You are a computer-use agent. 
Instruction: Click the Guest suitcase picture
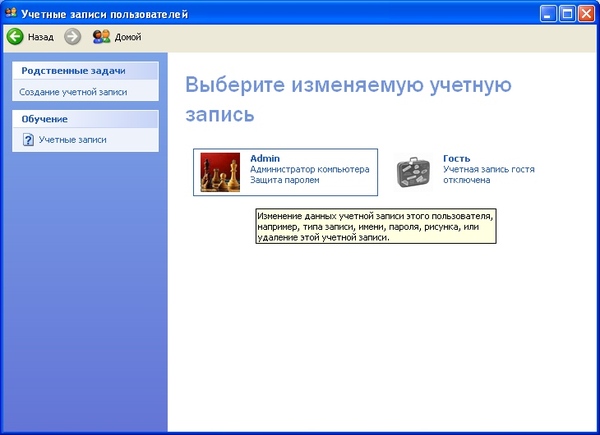point(413,173)
